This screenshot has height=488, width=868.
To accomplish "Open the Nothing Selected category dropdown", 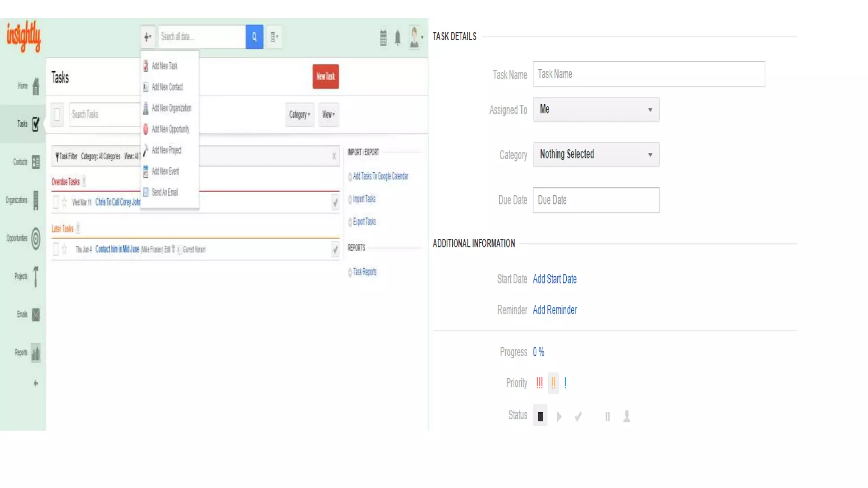I will click(x=596, y=155).
